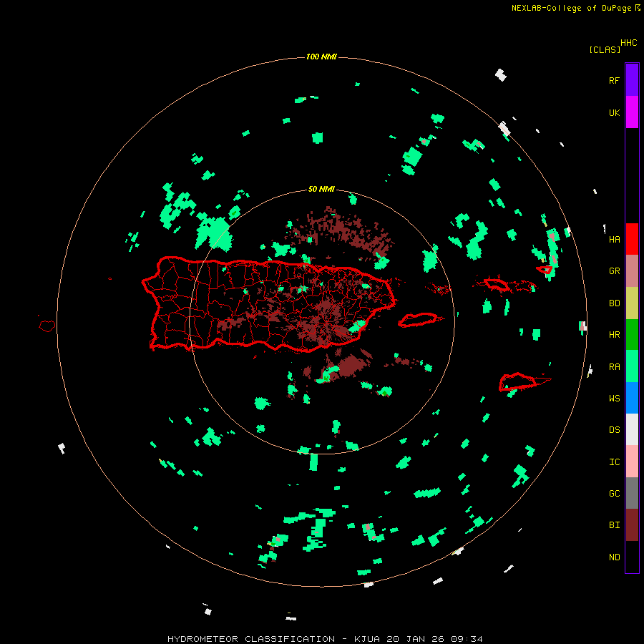
Task: Click the UK legend label
Action: coord(614,112)
